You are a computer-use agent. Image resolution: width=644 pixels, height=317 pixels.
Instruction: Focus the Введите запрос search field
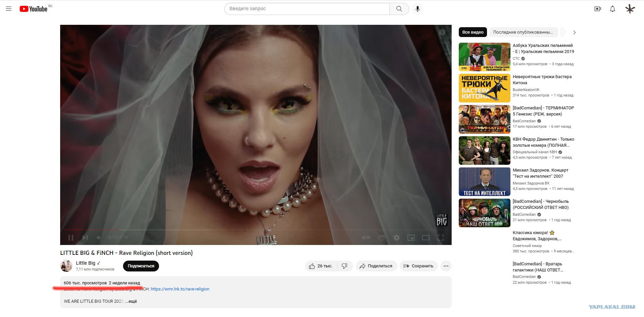click(x=307, y=9)
